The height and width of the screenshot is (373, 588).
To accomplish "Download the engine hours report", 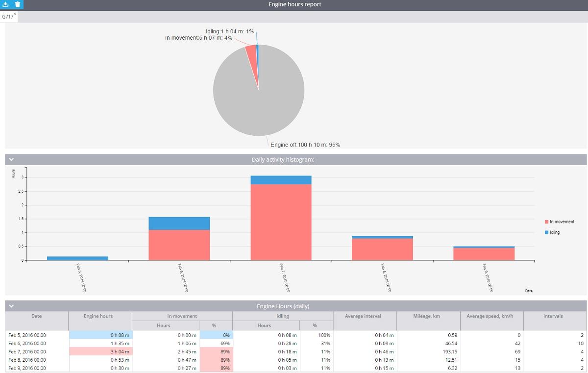I will (x=6, y=4).
